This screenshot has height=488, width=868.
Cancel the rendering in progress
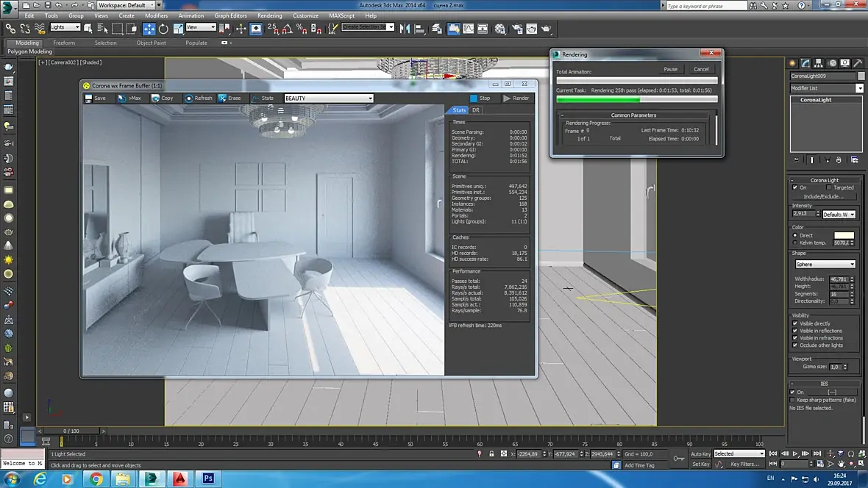point(701,69)
